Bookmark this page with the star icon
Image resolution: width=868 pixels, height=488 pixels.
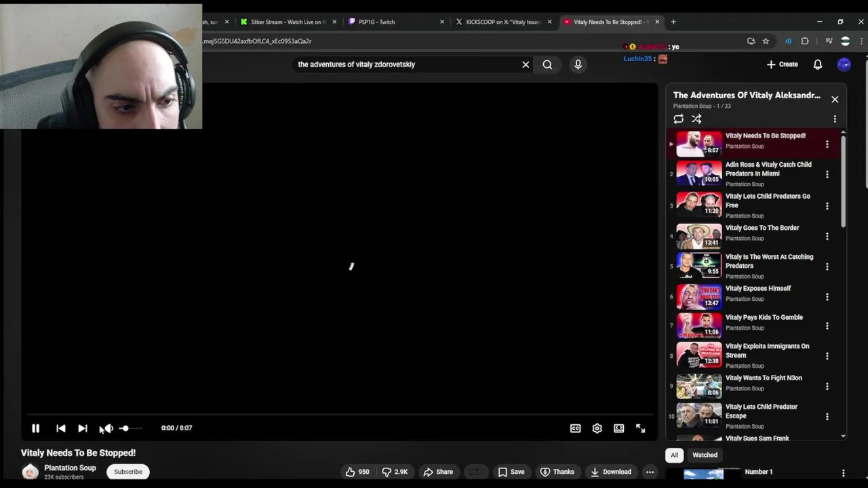766,41
